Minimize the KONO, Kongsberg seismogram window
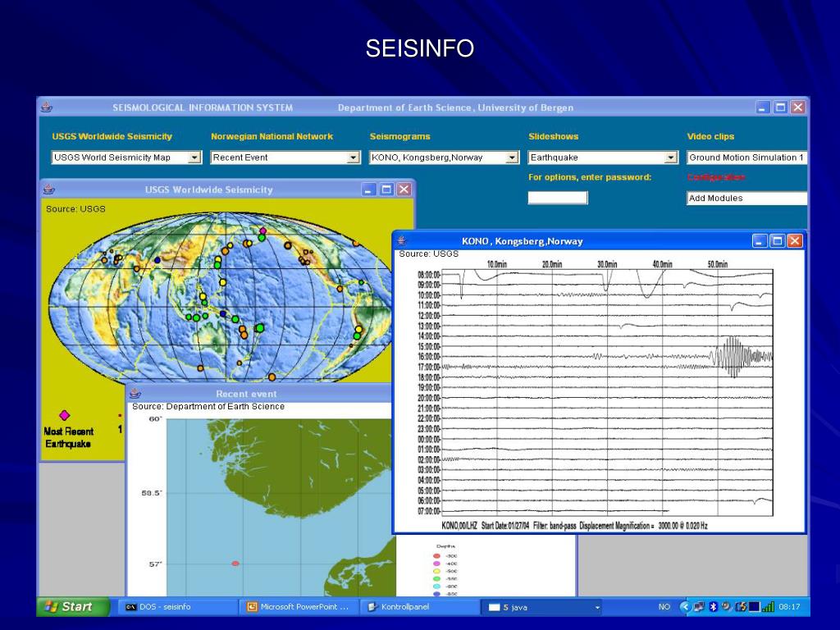This screenshot has height=630, width=840. click(x=760, y=241)
